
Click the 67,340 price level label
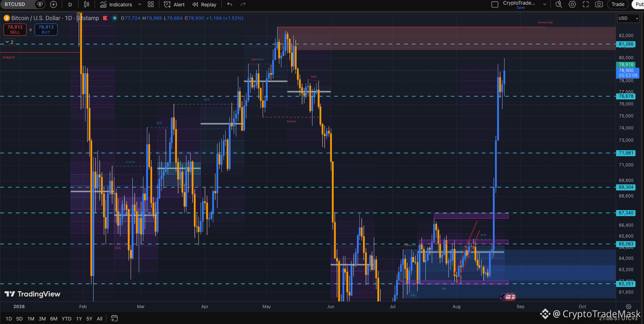click(x=626, y=213)
